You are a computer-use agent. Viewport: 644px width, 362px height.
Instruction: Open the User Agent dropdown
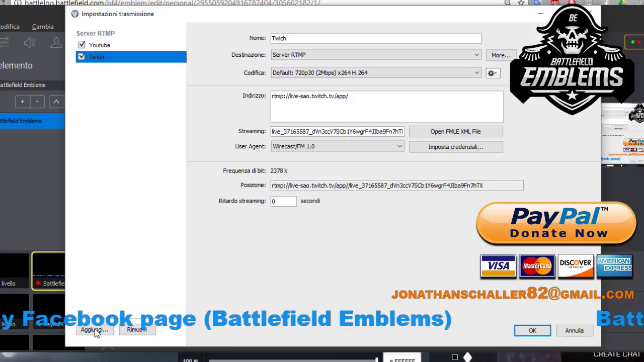(337, 146)
